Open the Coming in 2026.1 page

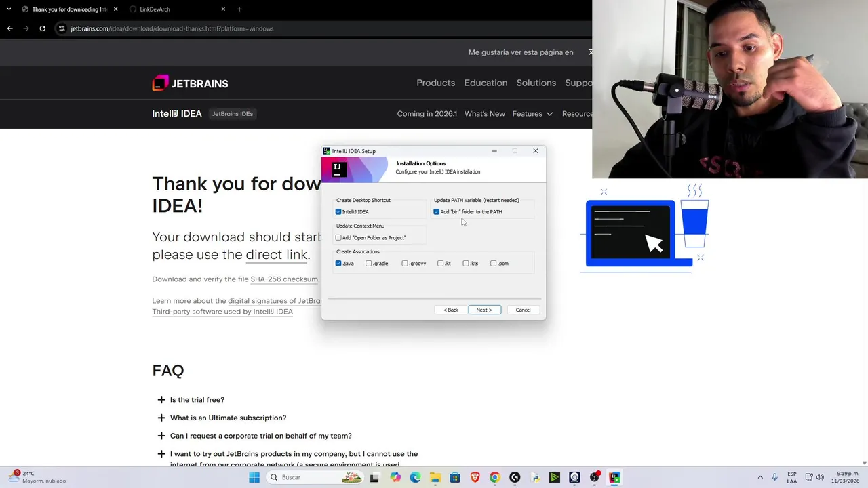[x=427, y=114]
